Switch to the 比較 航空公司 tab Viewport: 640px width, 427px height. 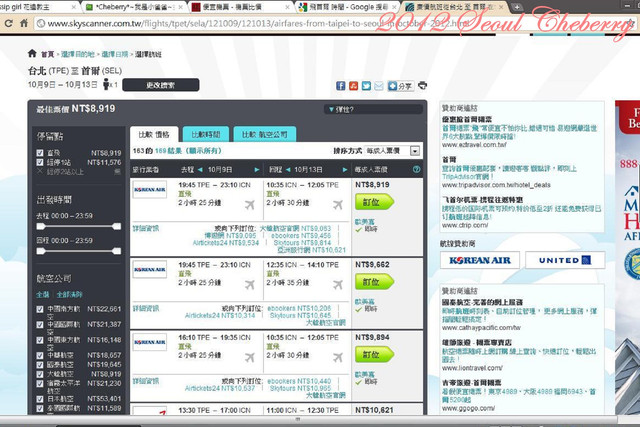pyautogui.click(x=264, y=134)
